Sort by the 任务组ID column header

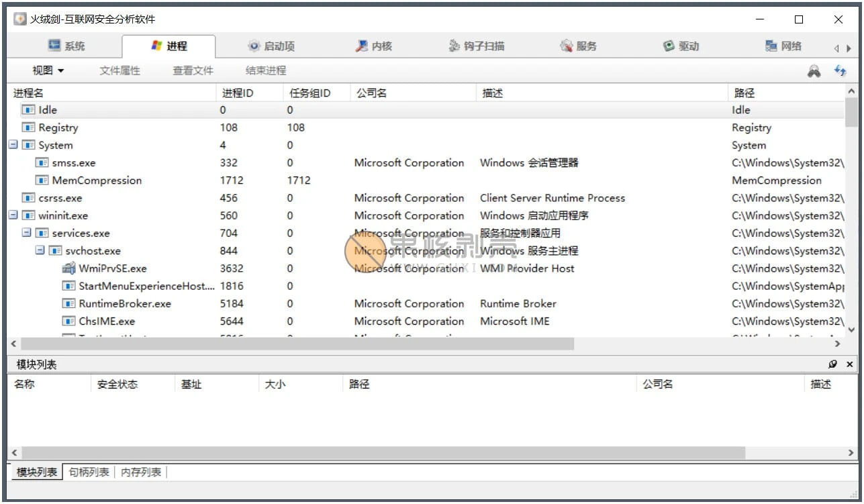click(x=317, y=93)
